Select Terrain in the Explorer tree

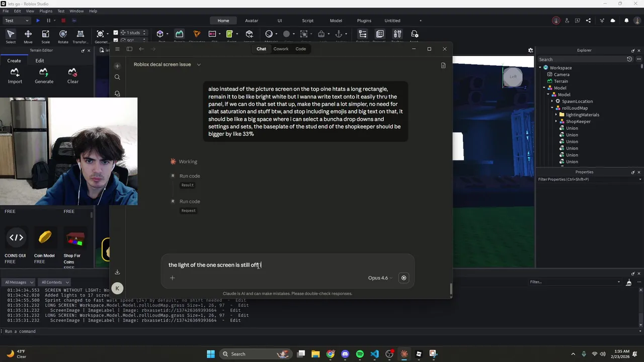tap(561, 81)
